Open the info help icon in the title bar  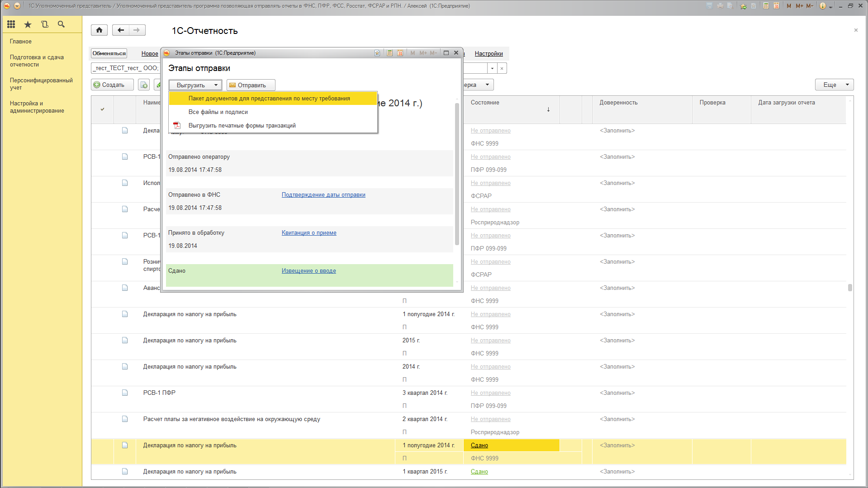point(823,6)
